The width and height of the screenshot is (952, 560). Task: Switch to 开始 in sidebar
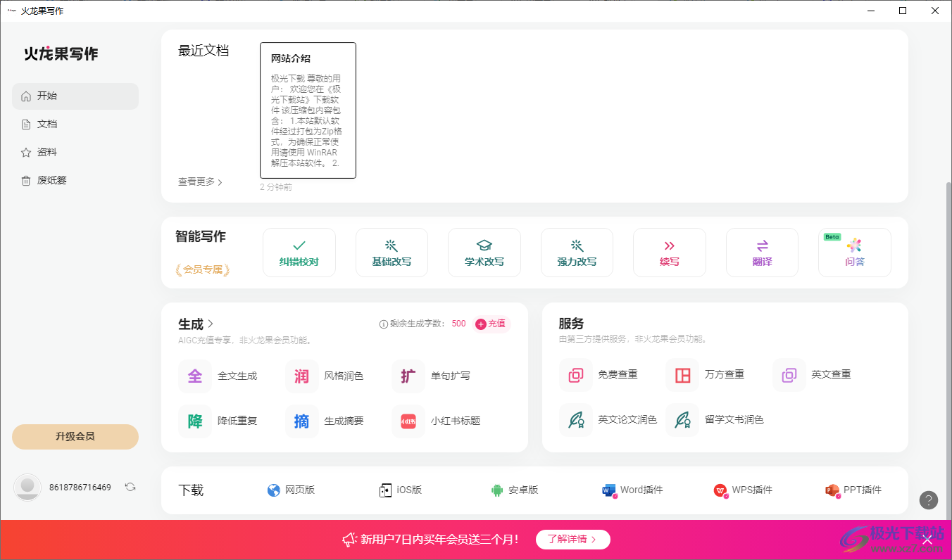(75, 96)
